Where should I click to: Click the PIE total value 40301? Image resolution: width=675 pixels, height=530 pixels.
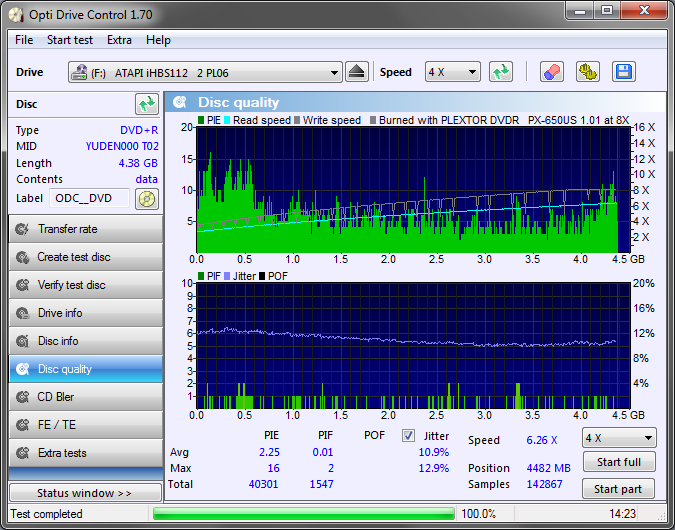263,484
